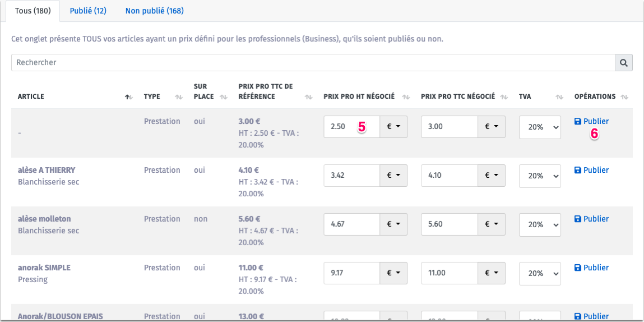Image resolution: width=644 pixels, height=322 pixels.
Task: Click Publier in the alèse molleton row
Action: coord(591,219)
